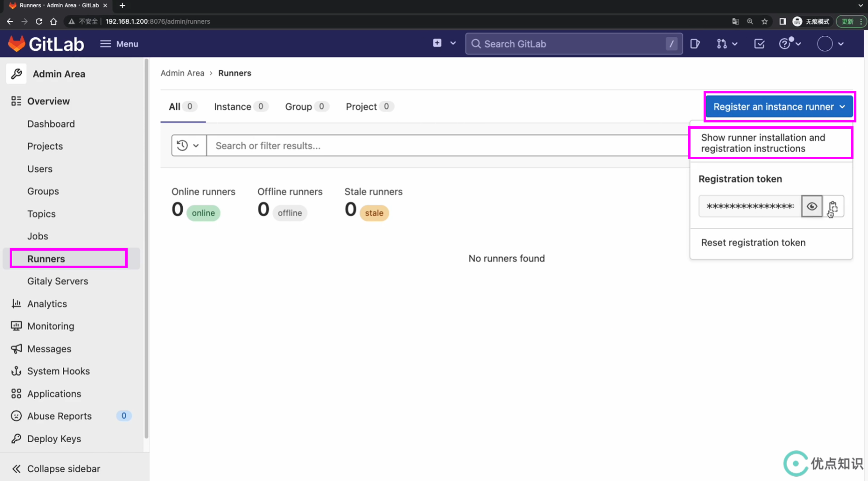Click the orange stale badge
This screenshot has width=868, height=481.
click(374, 213)
